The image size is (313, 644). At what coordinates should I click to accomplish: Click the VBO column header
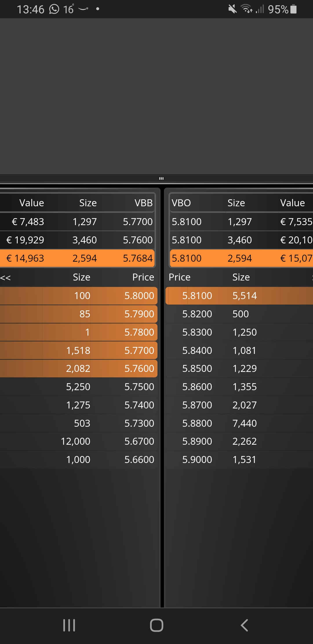tap(181, 203)
